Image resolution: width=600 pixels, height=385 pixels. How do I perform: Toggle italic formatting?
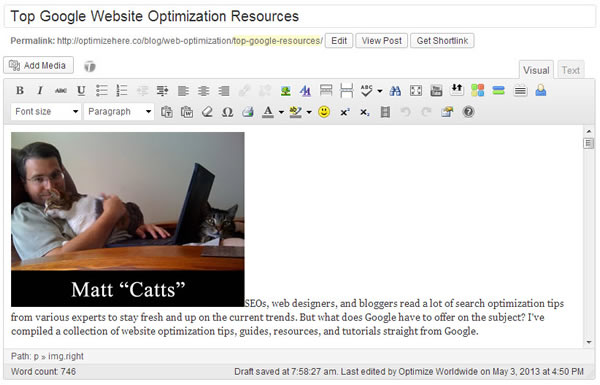coord(40,91)
